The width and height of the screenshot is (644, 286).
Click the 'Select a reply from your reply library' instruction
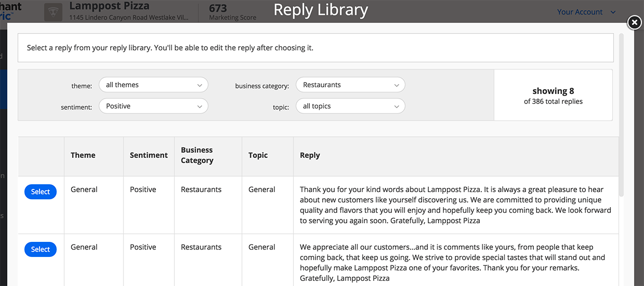[170, 48]
